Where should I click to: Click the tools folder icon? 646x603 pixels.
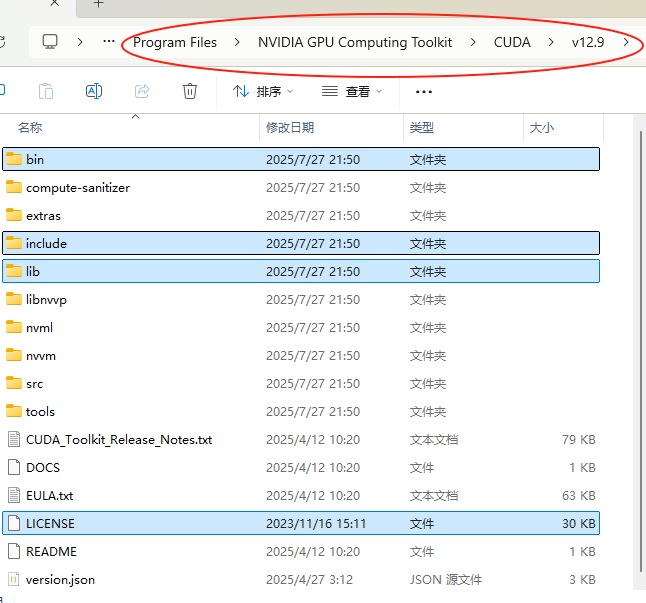click(14, 411)
